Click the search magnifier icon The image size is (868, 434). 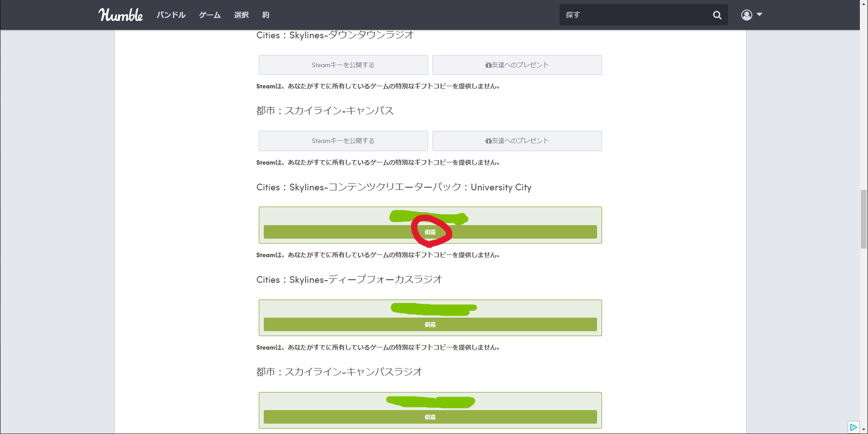click(x=717, y=15)
